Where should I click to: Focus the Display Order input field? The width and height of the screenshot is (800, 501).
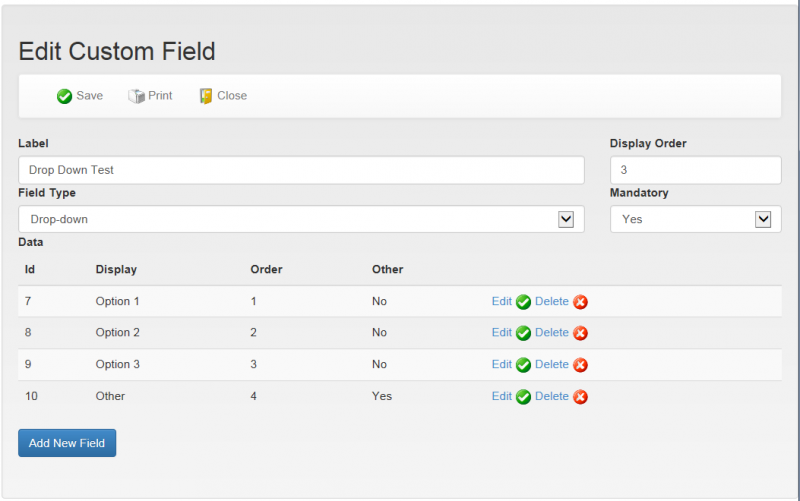point(695,170)
